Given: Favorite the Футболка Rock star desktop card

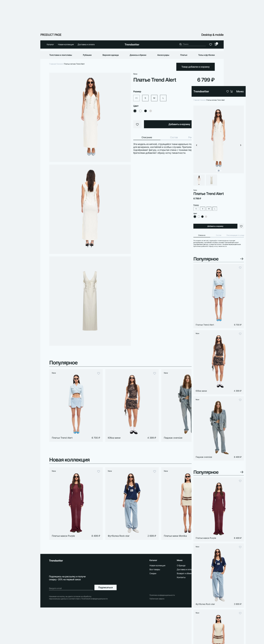Looking at the screenshot, I should point(155,471).
